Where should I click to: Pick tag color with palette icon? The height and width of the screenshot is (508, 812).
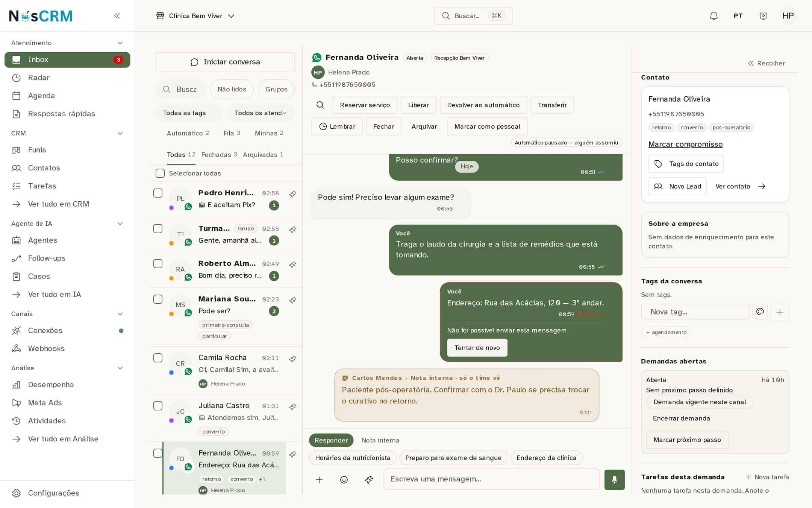click(x=760, y=312)
